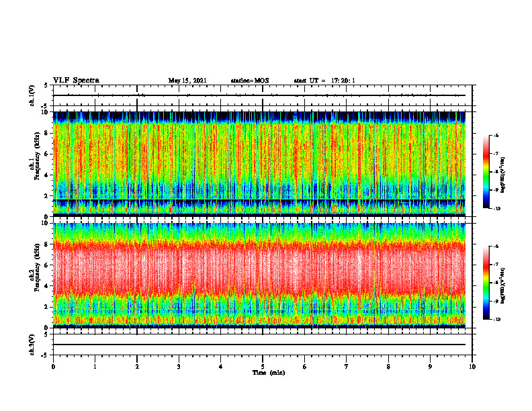The height and width of the screenshot is (411, 532).
Task: Click the "-5" tick on ch.1(V) axis
Action: pos(46,106)
